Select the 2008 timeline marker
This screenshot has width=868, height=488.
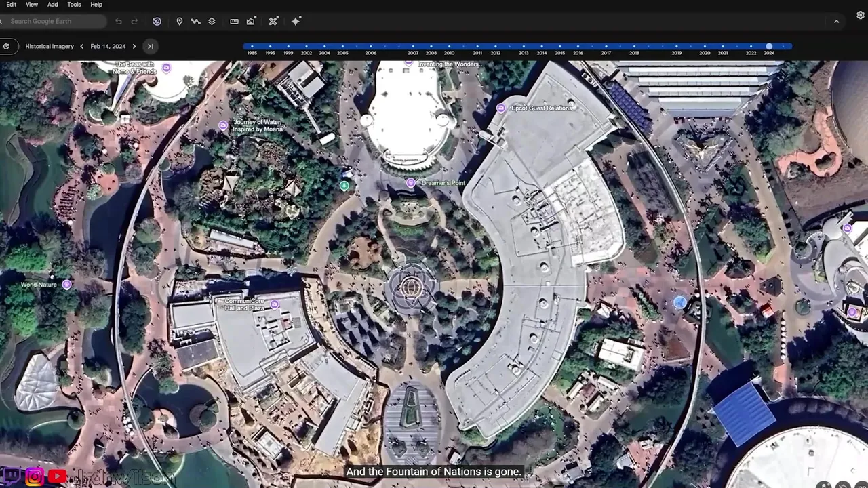(x=431, y=47)
